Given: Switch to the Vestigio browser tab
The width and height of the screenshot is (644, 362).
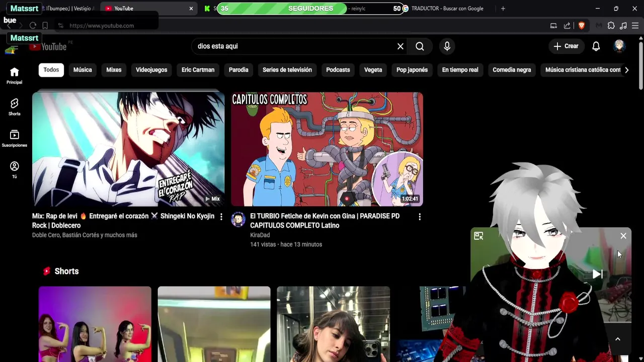Looking at the screenshot, I should point(70,9).
